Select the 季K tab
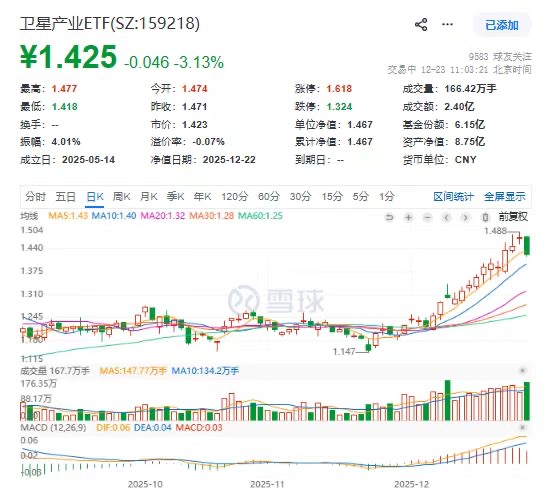This screenshot has width=555, height=493. (x=176, y=196)
